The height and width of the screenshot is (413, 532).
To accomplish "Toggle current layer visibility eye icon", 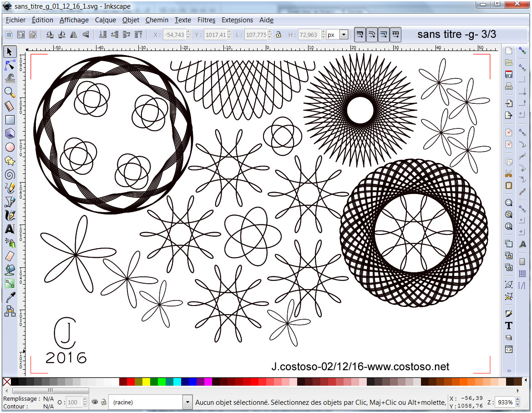I will [95, 402].
